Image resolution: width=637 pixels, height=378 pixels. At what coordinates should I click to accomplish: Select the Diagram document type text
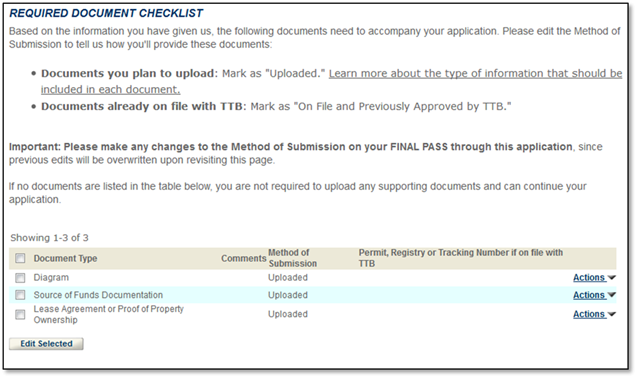pyautogui.click(x=51, y=278)
